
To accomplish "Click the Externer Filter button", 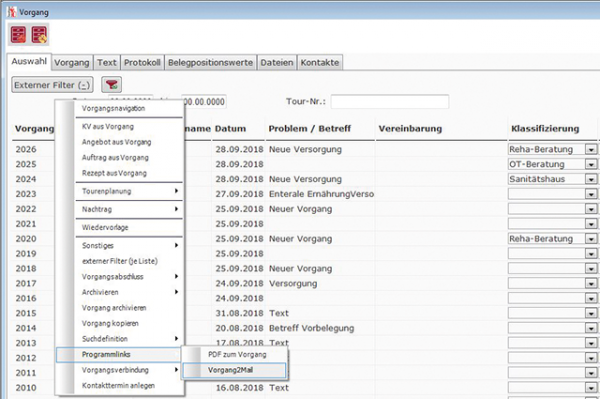I will [52, 85].
